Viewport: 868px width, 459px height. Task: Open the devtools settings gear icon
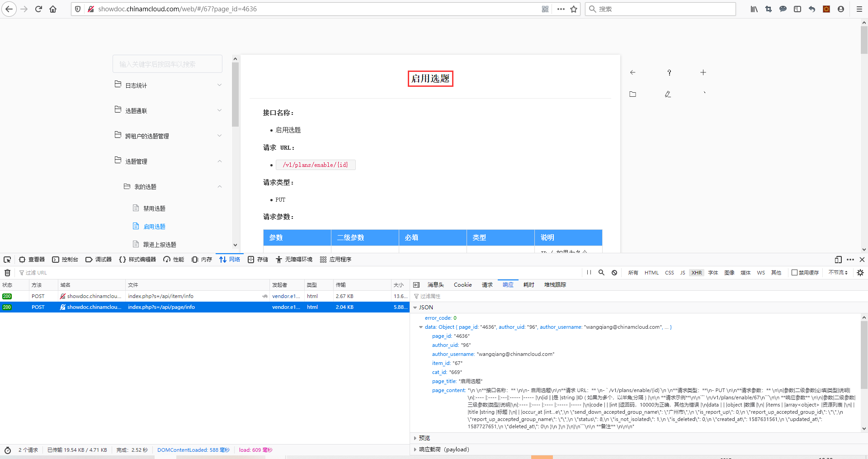coord(860,273)
